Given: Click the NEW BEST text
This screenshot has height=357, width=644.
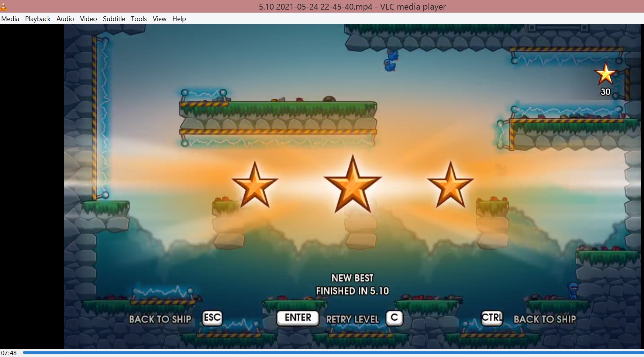Looking at the screenshot, I should pyautogui.click(x=352, y=278).
